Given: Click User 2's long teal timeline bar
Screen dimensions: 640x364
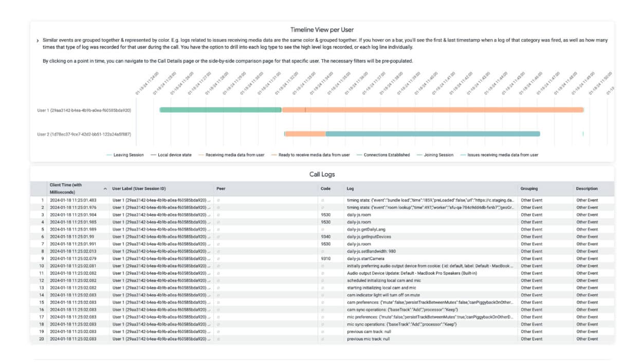Looking at the screenshot, I should tap(433, 134).
